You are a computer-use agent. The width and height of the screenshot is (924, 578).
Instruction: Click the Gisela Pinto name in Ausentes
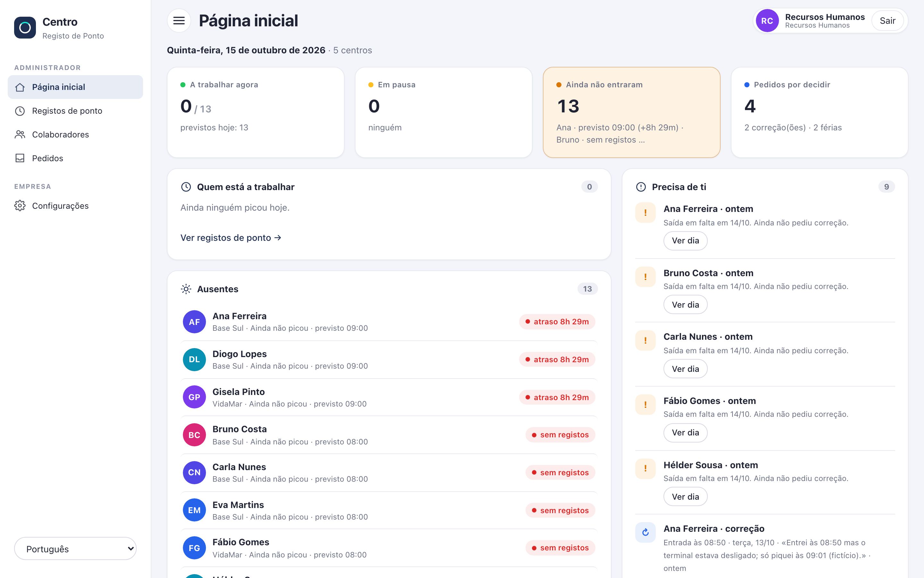pos(238,392)
